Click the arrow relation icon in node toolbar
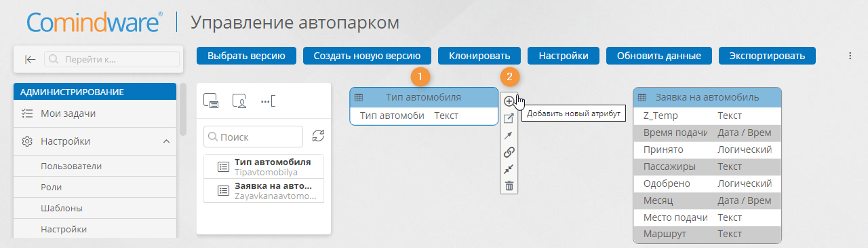The height and width of the screenshot is (248, 868). (x=509, y=135)
